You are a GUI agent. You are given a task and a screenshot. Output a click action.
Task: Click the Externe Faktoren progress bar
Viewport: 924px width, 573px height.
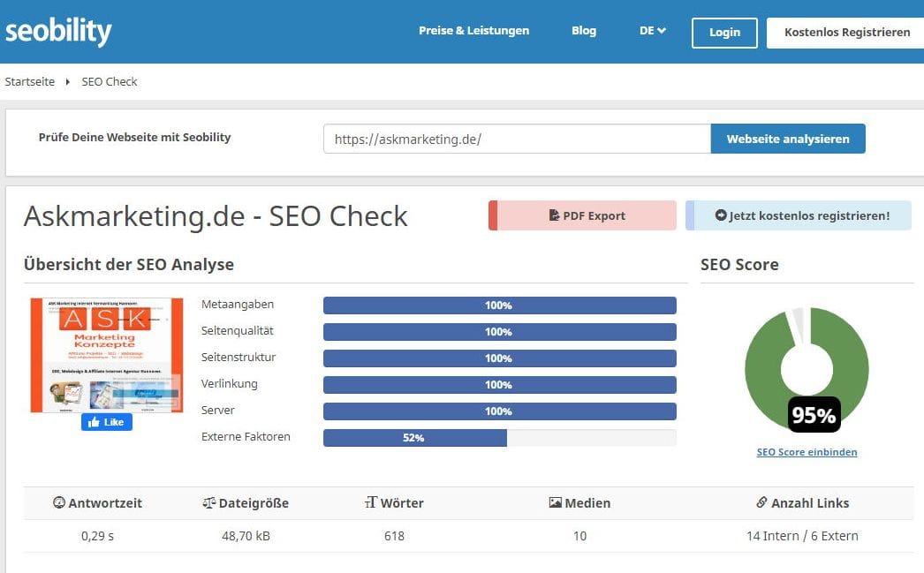499,438
